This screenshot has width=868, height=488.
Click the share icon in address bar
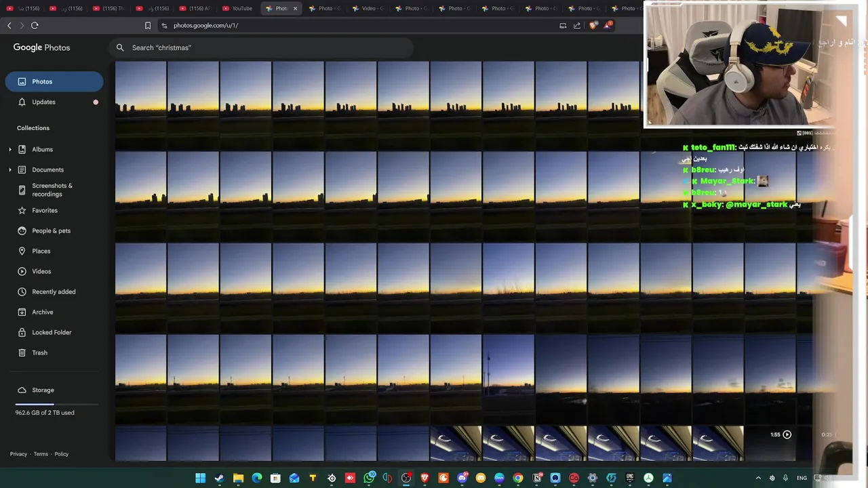(x=577, y=25)
